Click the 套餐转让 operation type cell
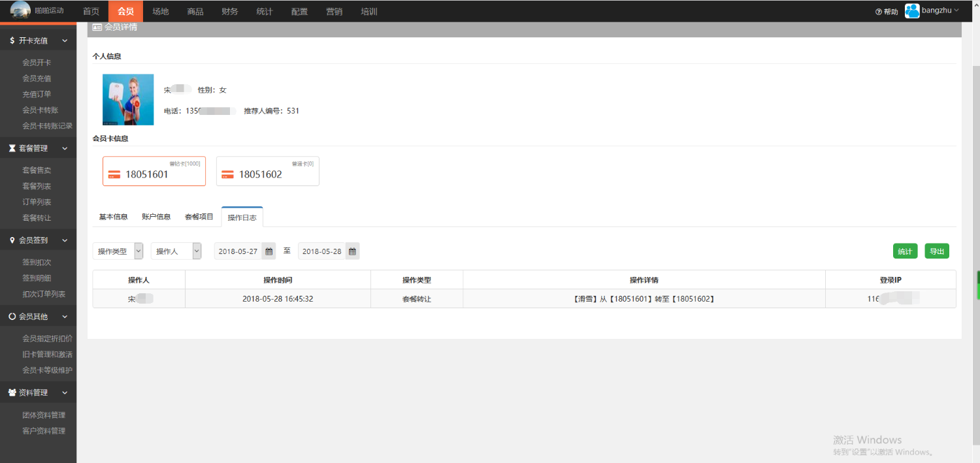The height and width of the screenshot is (463, 980). [417, 299]
